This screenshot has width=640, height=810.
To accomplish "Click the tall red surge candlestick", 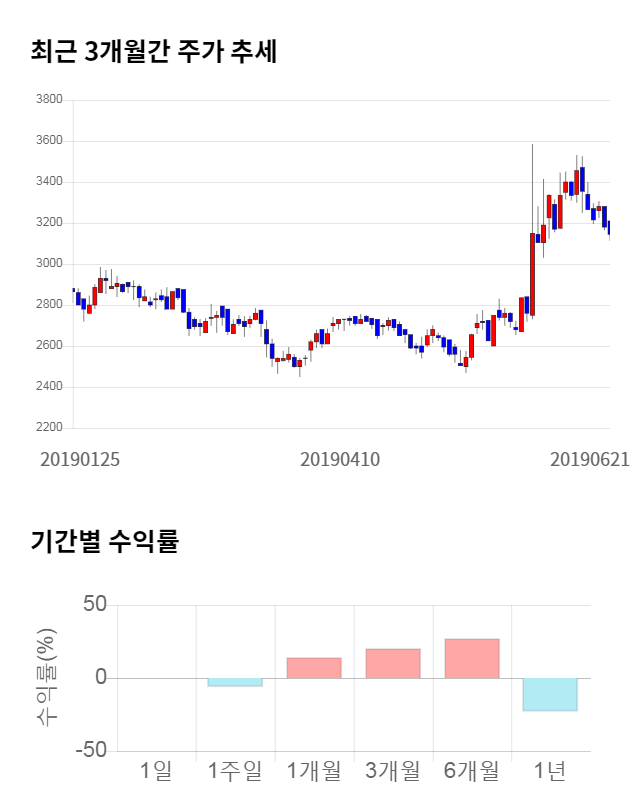I will (x=532, y=274).
